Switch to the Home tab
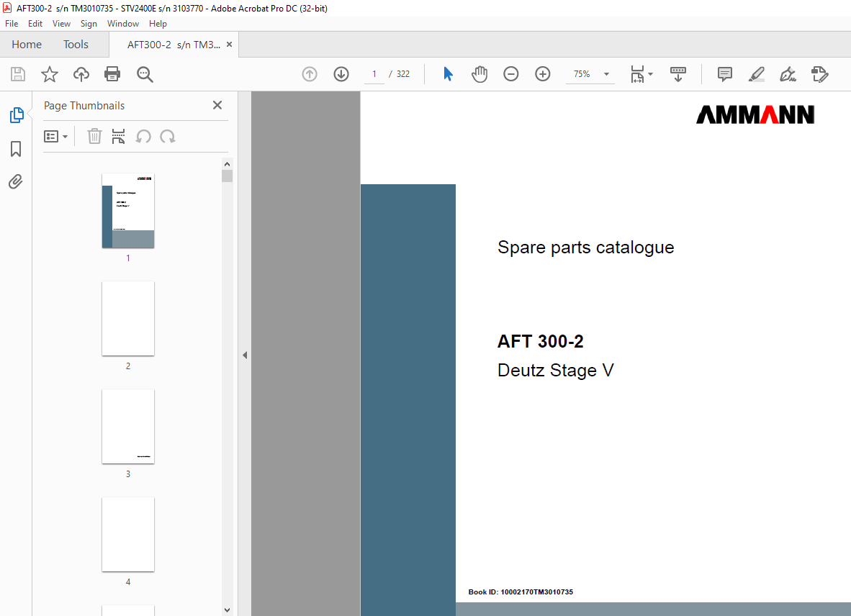 pyautogui.click(x=27, y=45)
